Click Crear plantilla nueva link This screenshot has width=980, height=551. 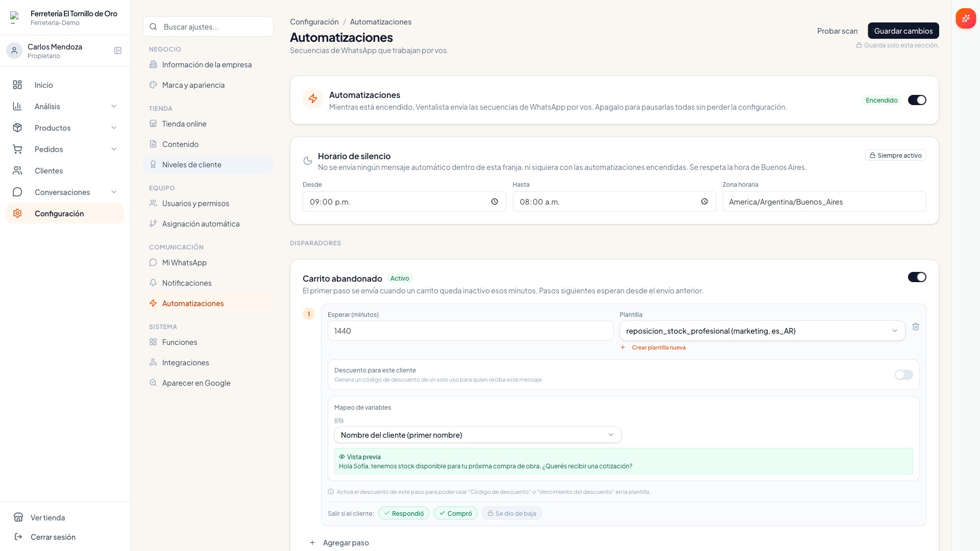click(x=653, y=347)
